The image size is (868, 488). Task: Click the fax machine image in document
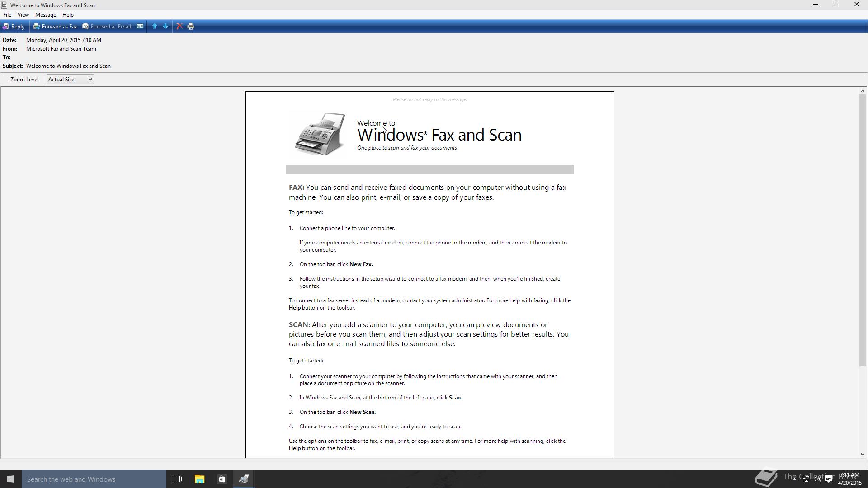point(320,134)
